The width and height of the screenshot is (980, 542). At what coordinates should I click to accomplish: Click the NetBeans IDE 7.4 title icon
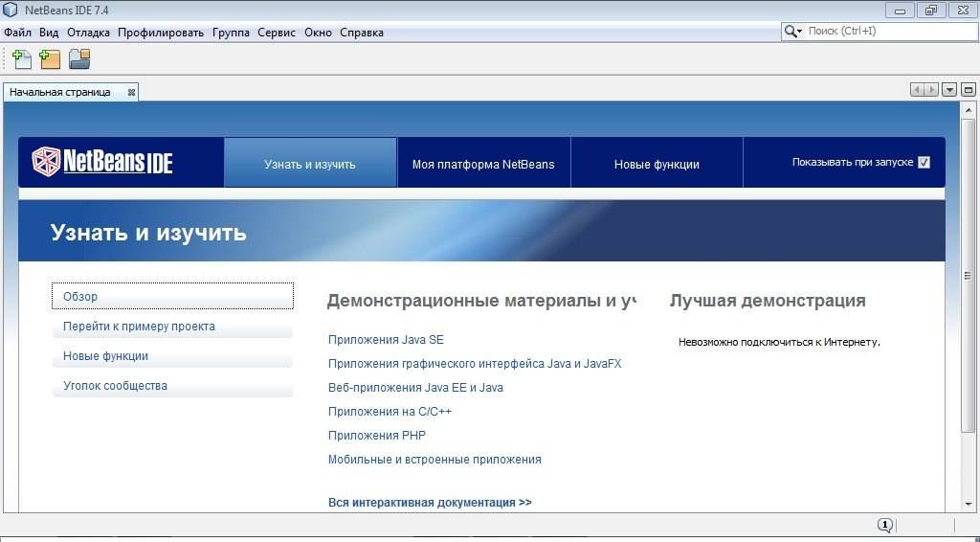pos(11,10)
